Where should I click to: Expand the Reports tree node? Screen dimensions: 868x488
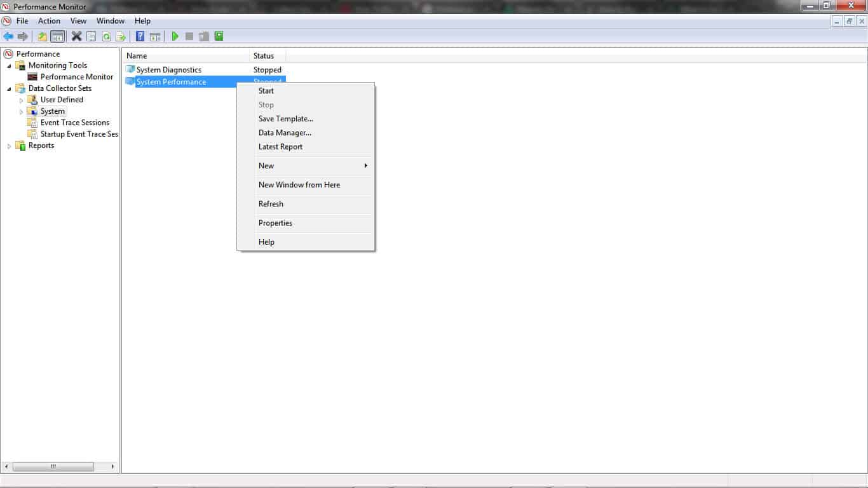(x=9, y=146)
